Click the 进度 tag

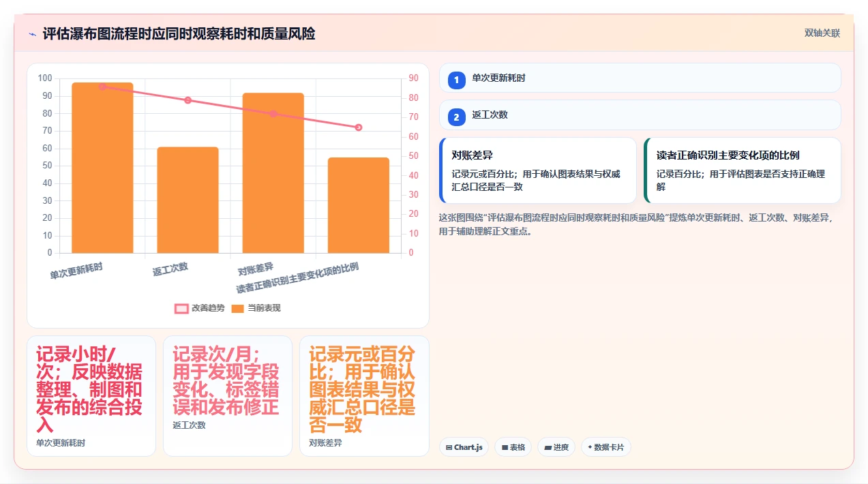coord(556,447)
